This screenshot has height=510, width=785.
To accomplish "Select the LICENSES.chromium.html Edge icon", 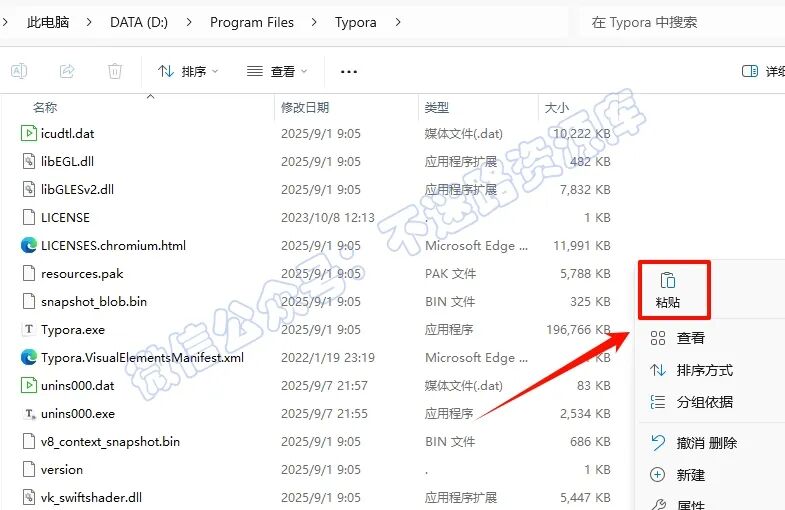I will (29, 245).
